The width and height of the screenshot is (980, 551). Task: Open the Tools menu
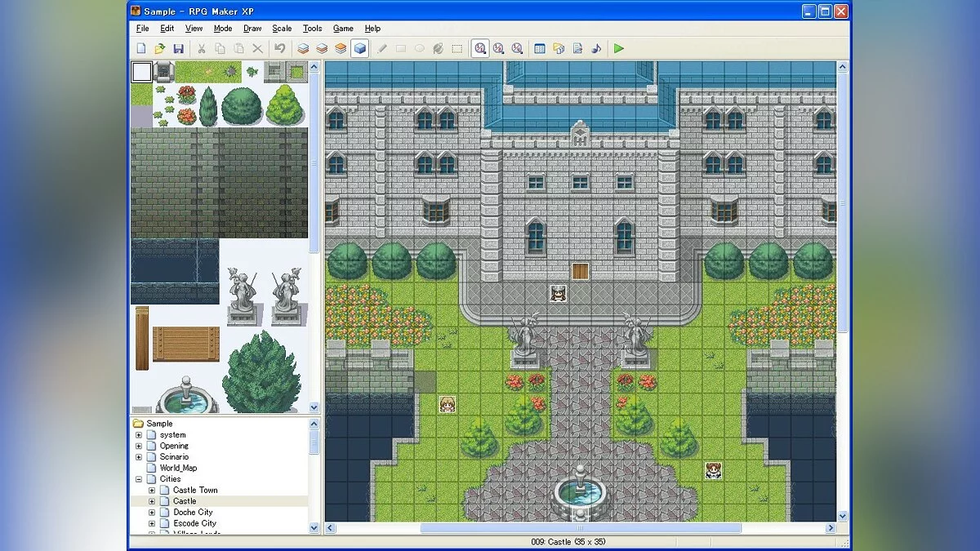tap(312, 29)
